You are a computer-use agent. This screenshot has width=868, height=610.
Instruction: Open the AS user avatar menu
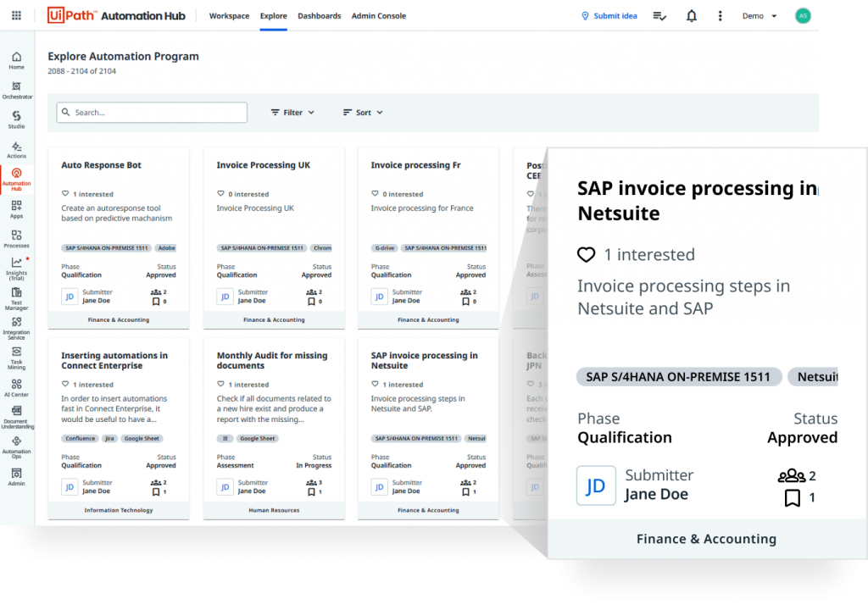coord(803,16)
